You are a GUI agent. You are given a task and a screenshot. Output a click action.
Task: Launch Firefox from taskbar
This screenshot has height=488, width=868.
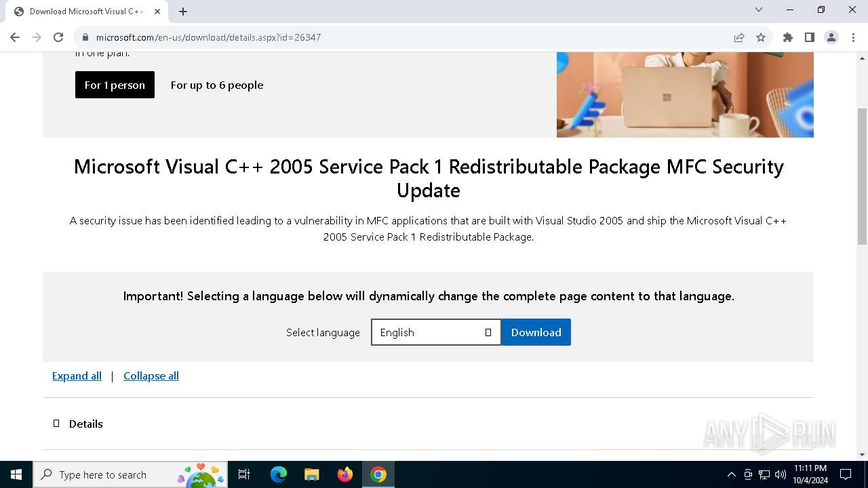pyautogui.click(x=345, y=474)
